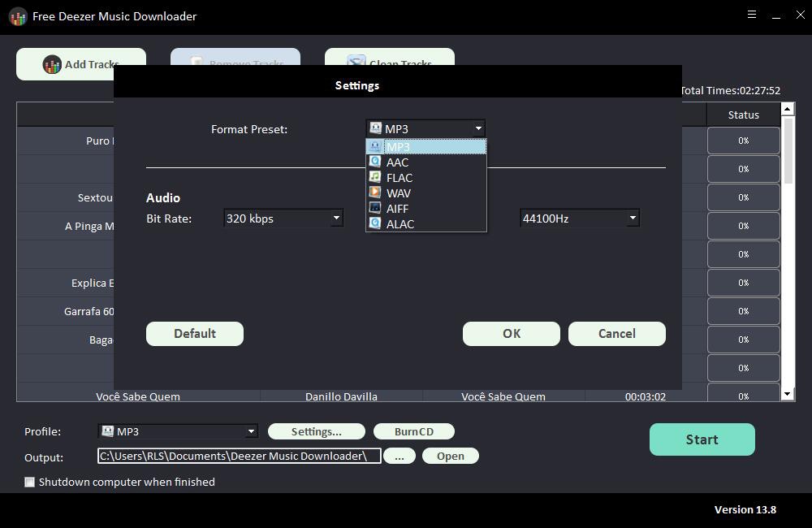Click the Default button
The height and width of the screenshot is (528, 812).
click(x=195, y=334)
